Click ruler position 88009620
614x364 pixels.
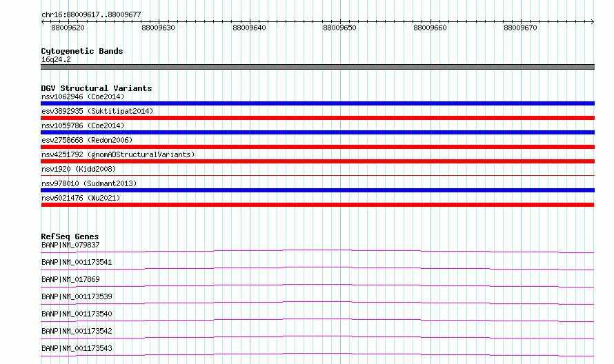[x=68, y=28]
